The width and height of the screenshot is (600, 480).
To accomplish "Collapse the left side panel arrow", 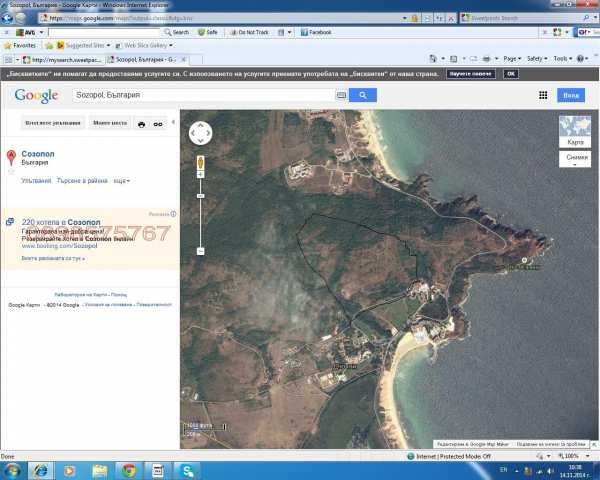I will (x=173, y=122).
